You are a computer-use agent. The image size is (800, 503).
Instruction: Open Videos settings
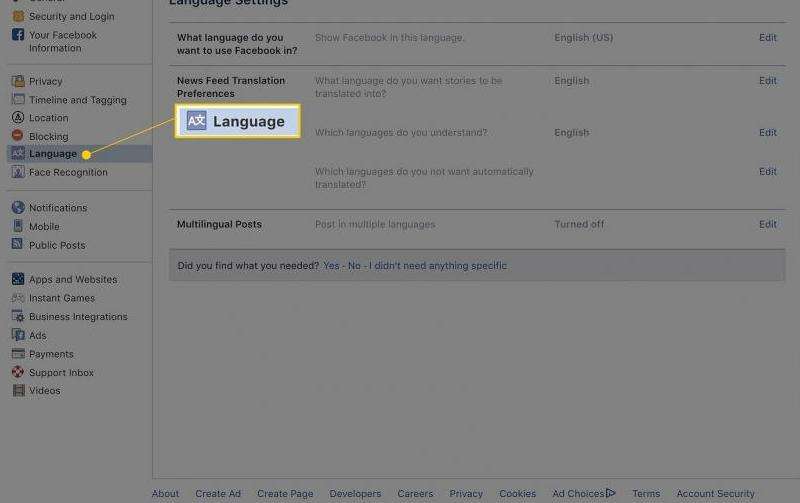pos(44,391)
